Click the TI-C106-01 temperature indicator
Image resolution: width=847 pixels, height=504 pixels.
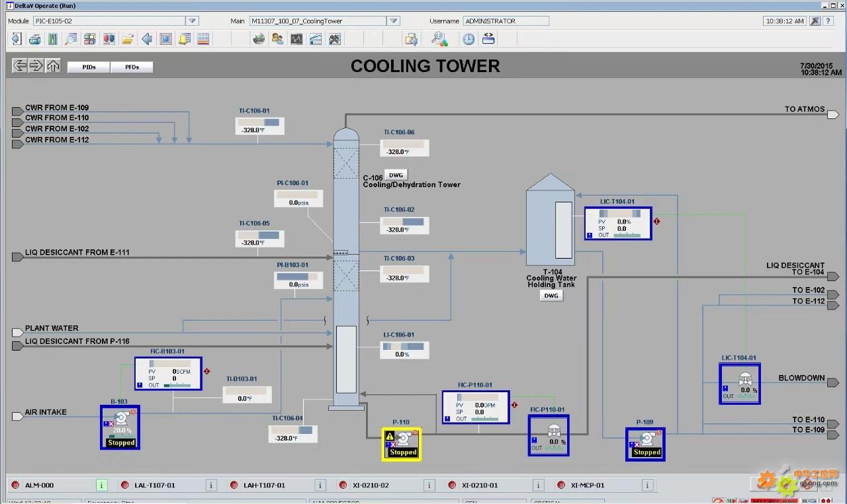[260, 126]
